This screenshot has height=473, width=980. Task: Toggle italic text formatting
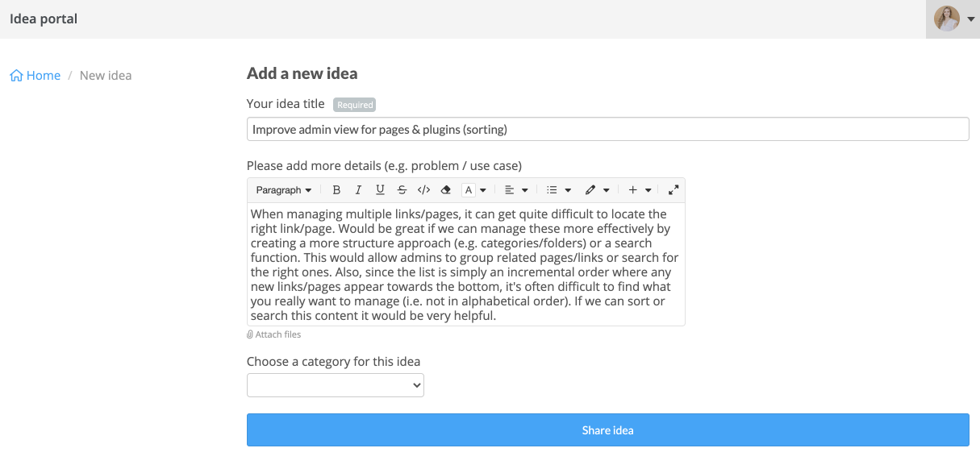(x=358, y=190)
